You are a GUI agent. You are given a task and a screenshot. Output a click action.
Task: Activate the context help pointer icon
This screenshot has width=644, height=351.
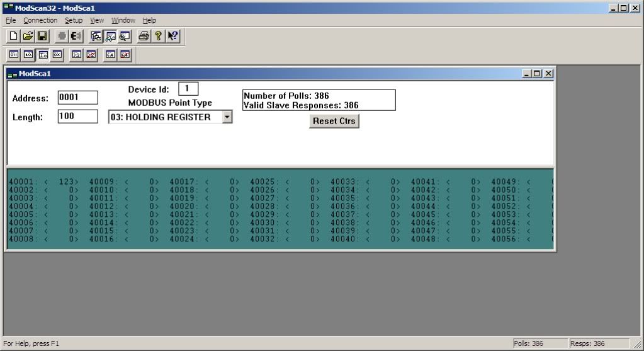click(173, 36)
